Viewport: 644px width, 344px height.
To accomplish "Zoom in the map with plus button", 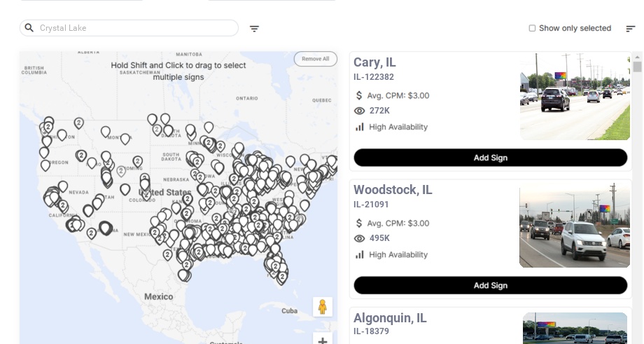I will pyautogui.click(x=322, y=340).
